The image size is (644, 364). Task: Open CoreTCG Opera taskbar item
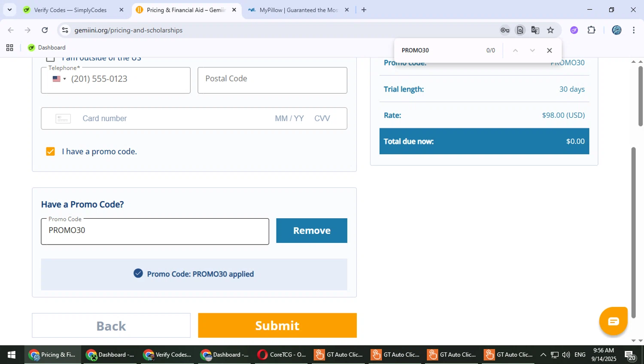(x=282, y=355)
